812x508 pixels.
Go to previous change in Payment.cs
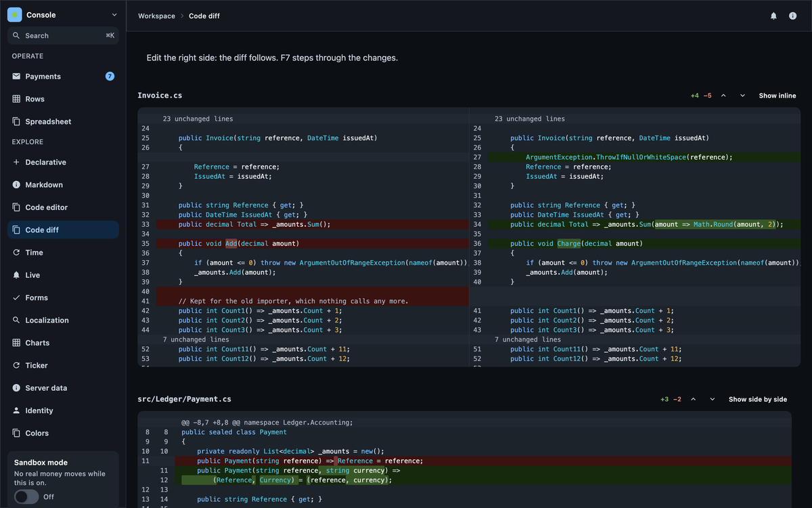click(x=694, y=399)
